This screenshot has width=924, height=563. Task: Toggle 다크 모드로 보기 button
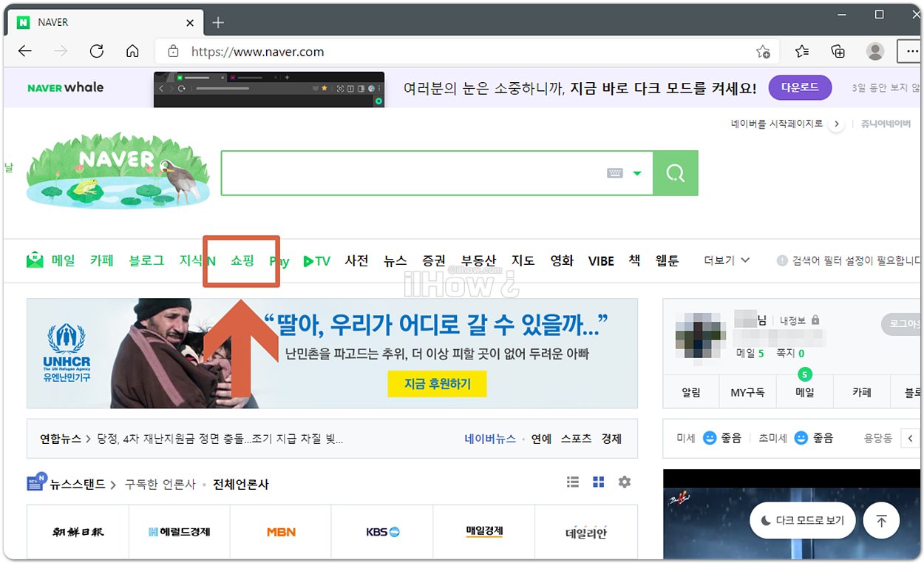point(802,521)
